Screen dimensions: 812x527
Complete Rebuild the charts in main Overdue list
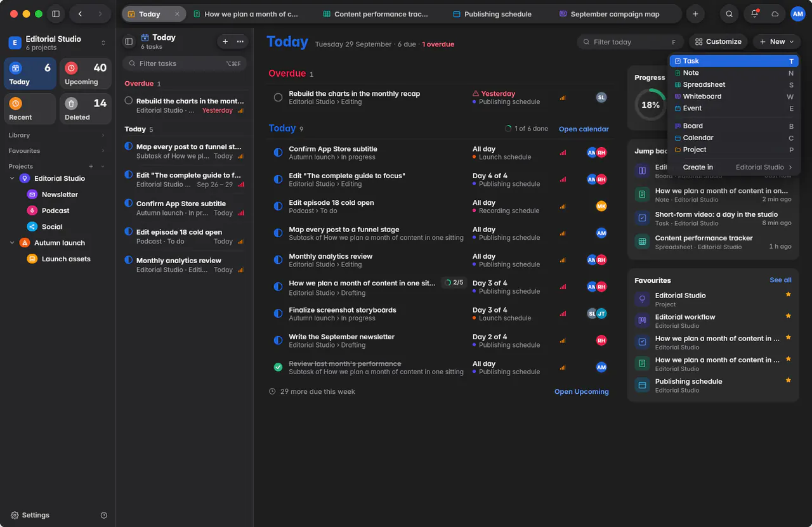point(278,98)
